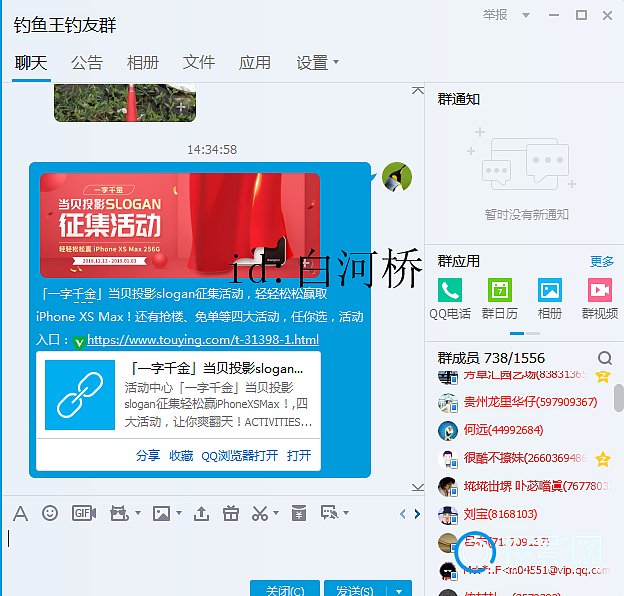Viewport: 624px width, 596px height.
Task: Click the video recording icon in toolbar
Action: coord(119,513)
